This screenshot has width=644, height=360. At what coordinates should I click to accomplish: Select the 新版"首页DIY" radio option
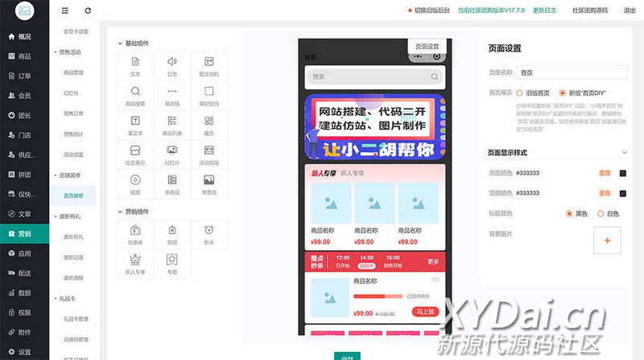pyautogui.click(x=562, y=93)
